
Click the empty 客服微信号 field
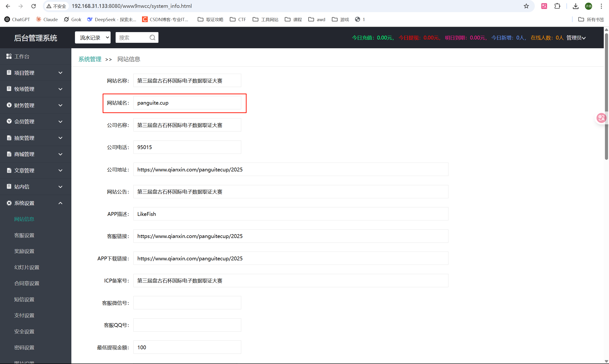[x=187, y=303]
